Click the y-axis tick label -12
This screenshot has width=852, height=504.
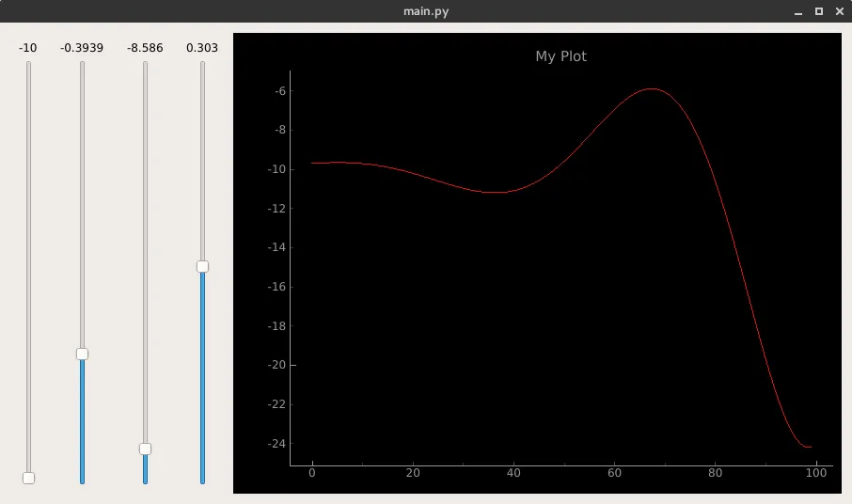pos(276,208)
